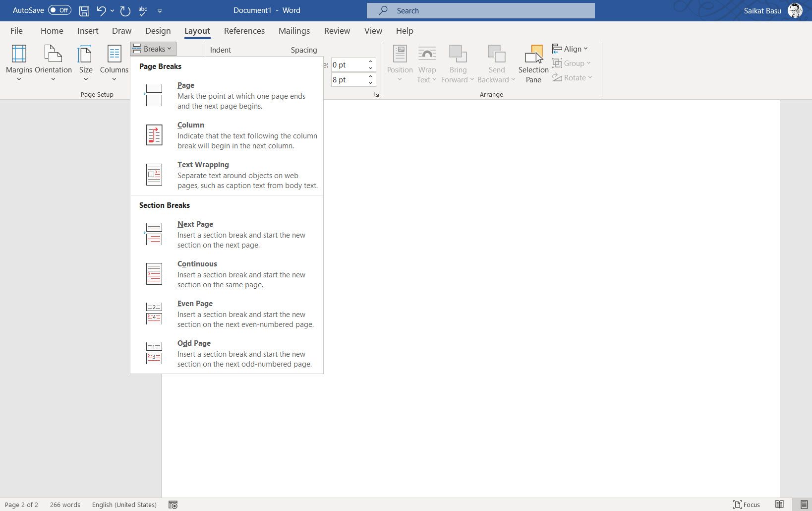
Task: Click the Save icon in title bar
Action: pos(84,10)
